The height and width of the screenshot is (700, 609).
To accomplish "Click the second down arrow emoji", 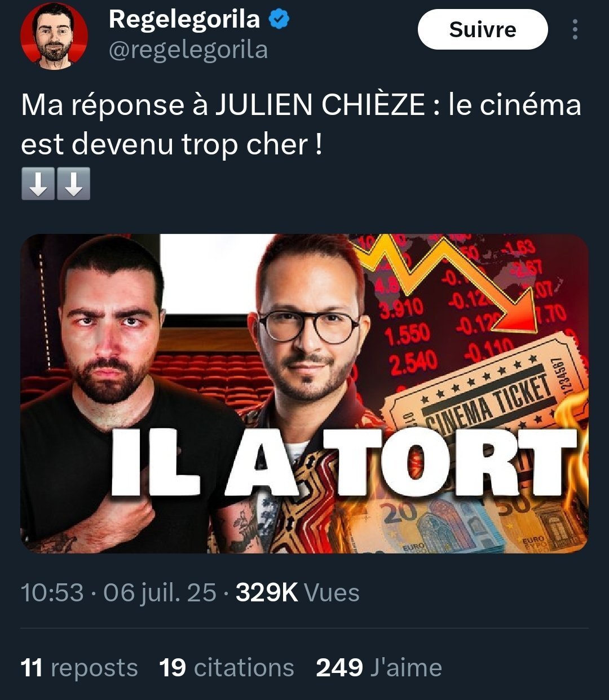I will (73, 183).
